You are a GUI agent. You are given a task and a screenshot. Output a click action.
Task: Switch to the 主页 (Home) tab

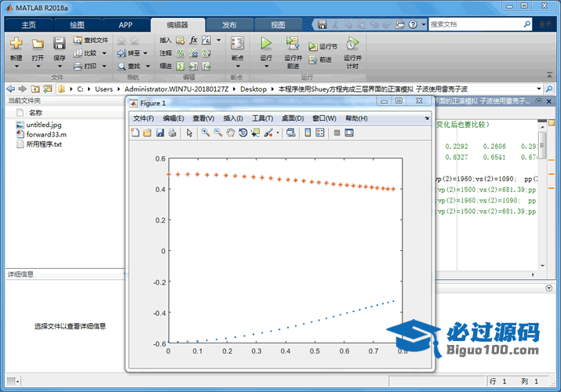pyautogui.click(x=28, y=25)
